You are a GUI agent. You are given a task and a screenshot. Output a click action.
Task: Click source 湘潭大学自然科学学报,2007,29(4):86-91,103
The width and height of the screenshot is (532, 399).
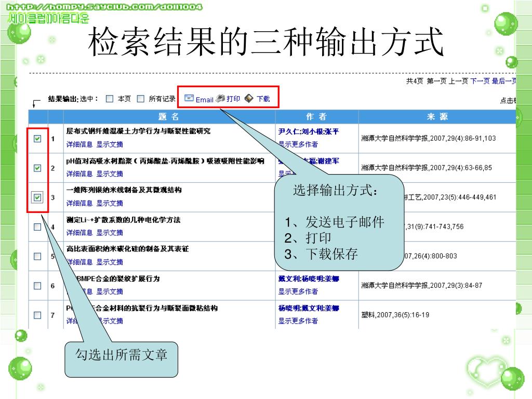click(x=429, y=138)
